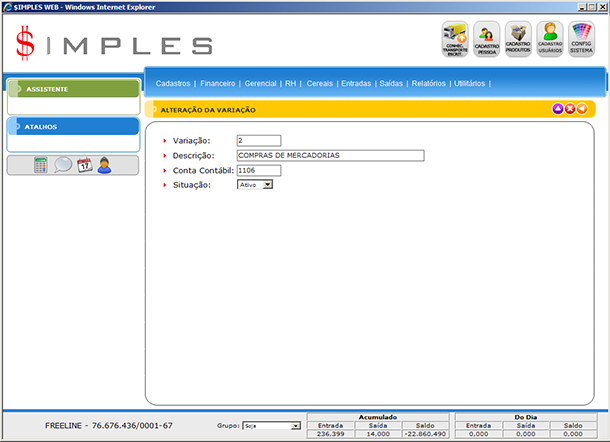Open the Relatórios menu
Image resolution: width=610 pixels, height=442 pixels.
[428, 83]
